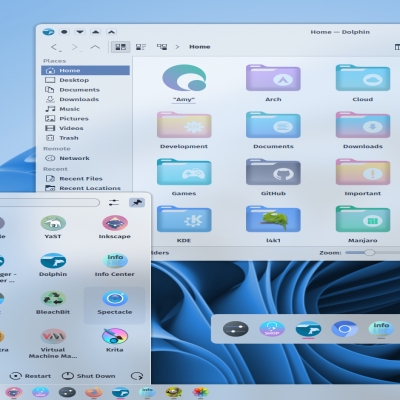Click the session switch icon beside Shut Down

pos(137,376)
